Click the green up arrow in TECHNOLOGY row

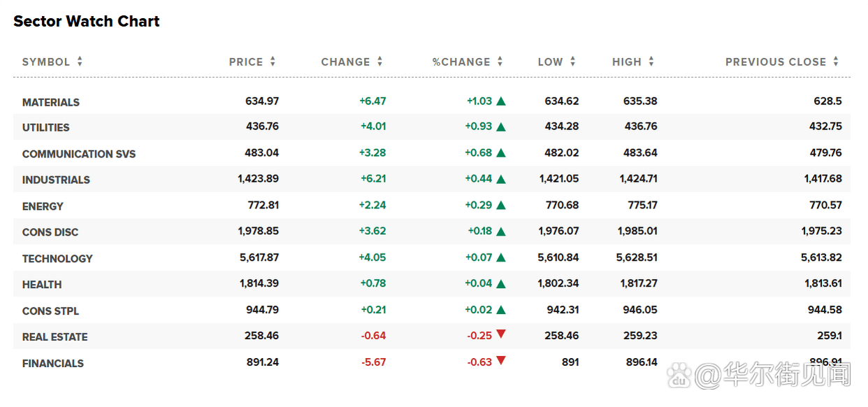pyautogui.click(x=500, y=257)
